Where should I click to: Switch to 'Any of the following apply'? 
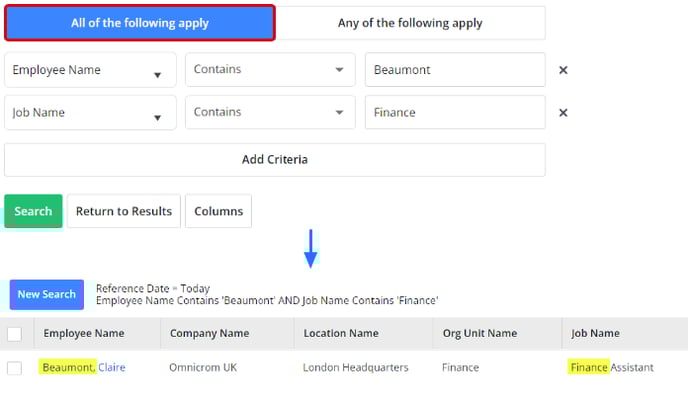click(410, 23)
